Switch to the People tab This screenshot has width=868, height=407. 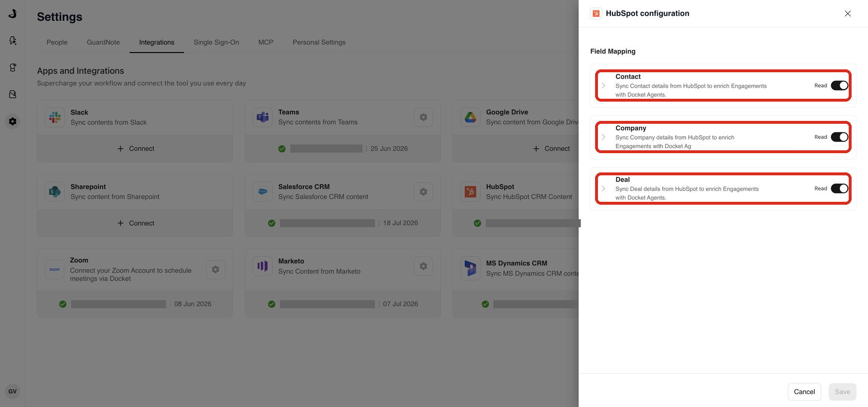pyautogui.click(x=57, y=42)
